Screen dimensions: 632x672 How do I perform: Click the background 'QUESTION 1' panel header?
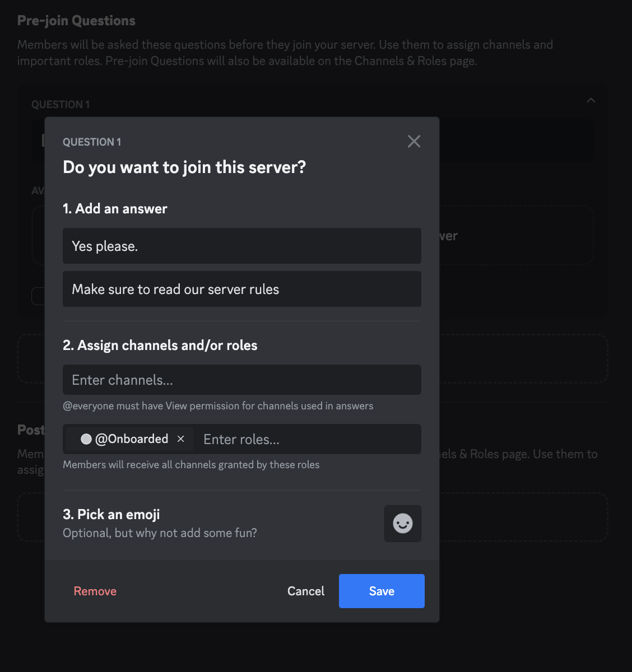[x=61, y=105]
